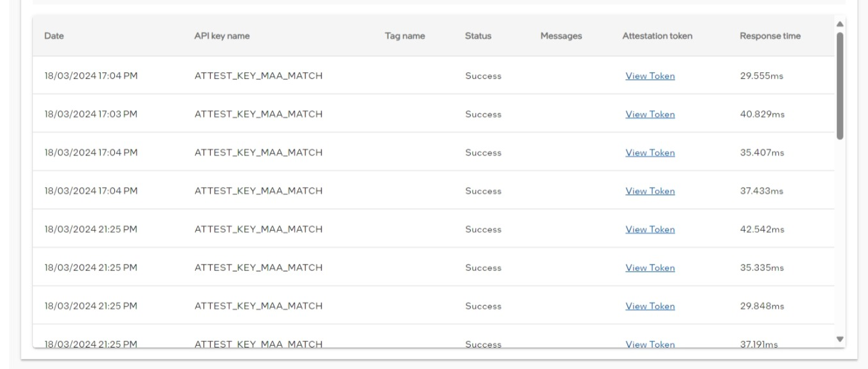
Task: Open View Token for 42.542ms request
Action: 650,230
